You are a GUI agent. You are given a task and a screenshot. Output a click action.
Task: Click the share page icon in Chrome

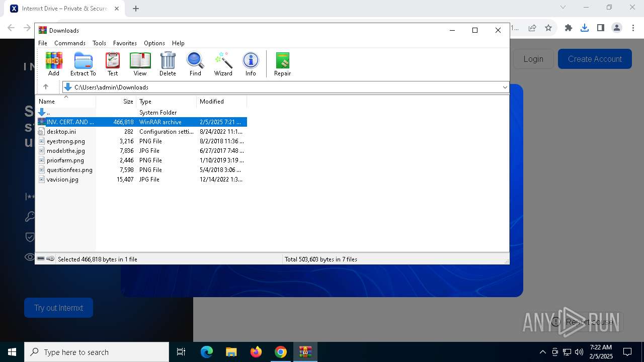pyautogui.click(x=532, y=28)
